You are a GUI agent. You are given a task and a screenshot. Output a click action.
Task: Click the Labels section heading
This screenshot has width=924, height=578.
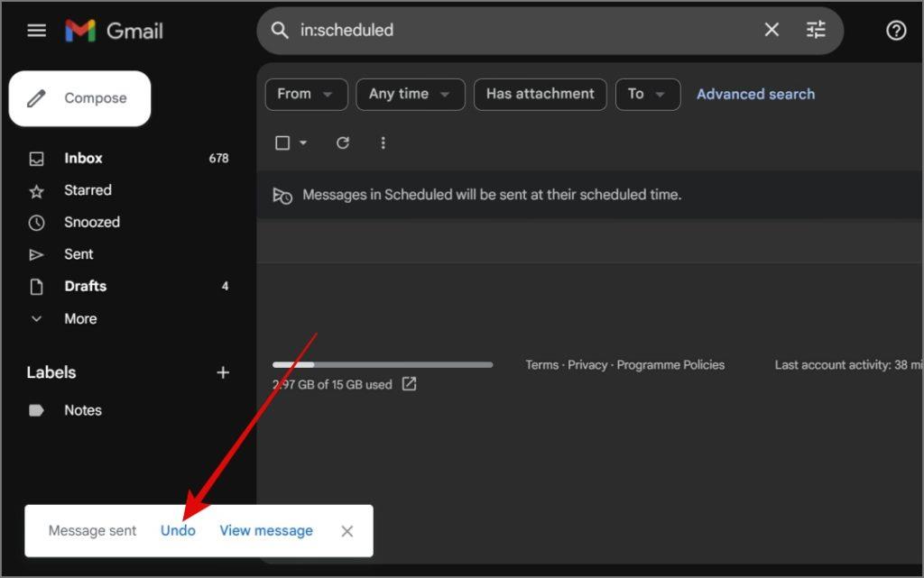(51, 372)
